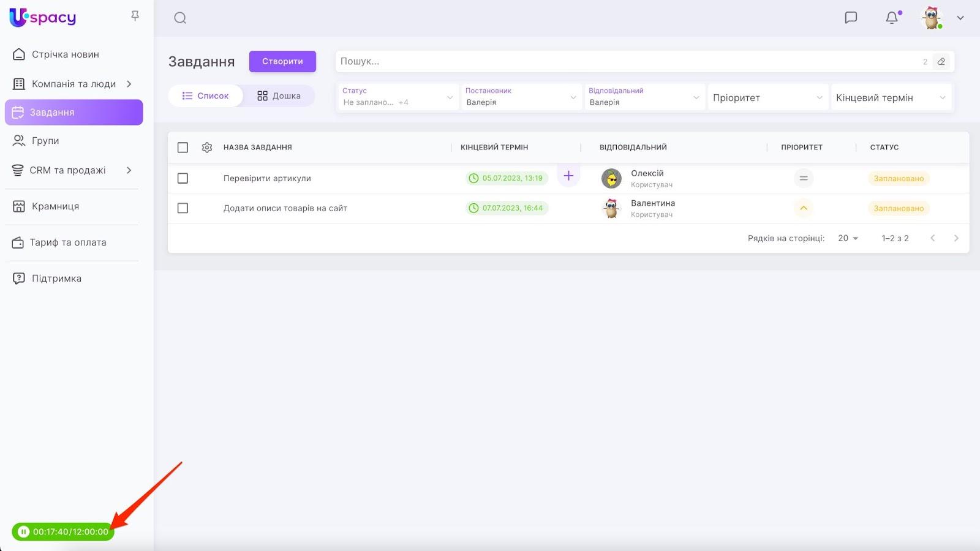
Task: Change rows per page from 20
Action: pyautogui.click(x=848, y=238)
